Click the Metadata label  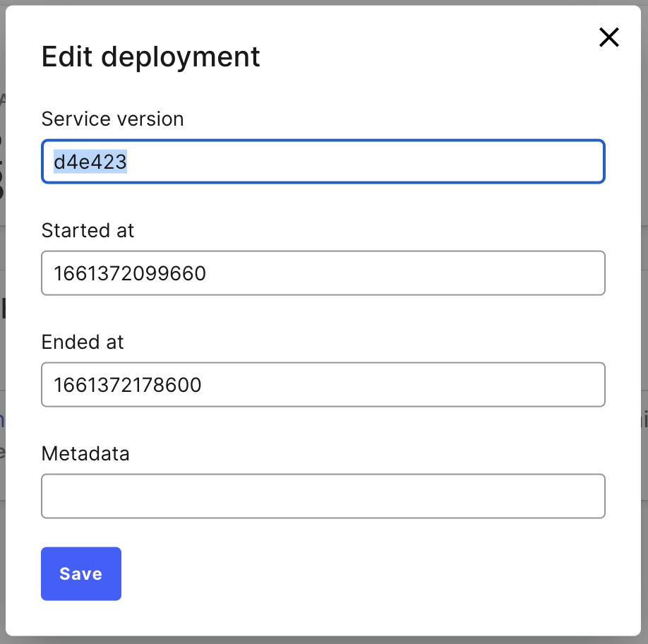click(85, 453)
